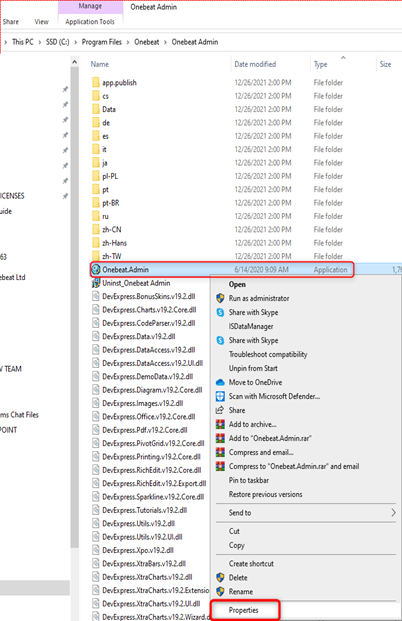Viewport: 402px width, 621px height.
Task: Expand breadcrumb arrow after This PC
Action: tap(40, 42)
